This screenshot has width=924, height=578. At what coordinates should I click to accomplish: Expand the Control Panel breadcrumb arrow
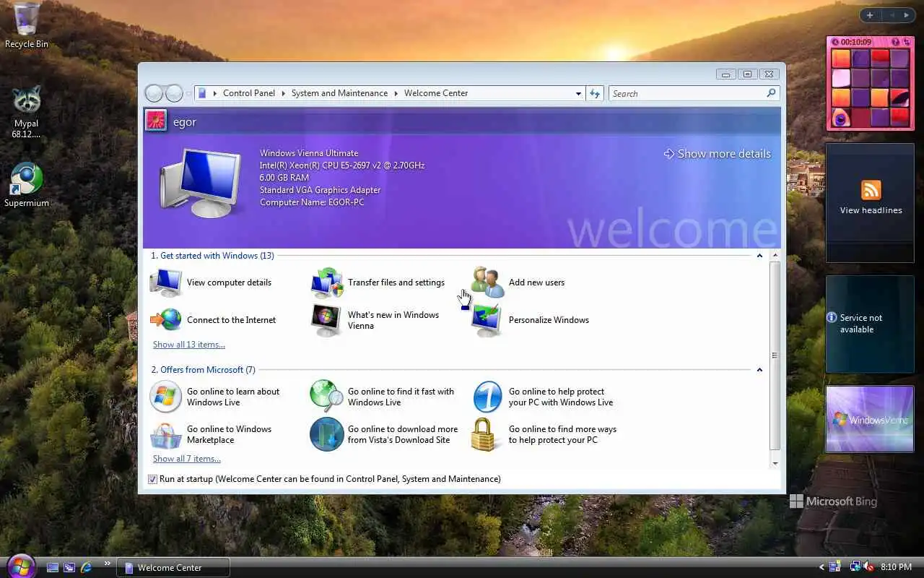[283, 93]
